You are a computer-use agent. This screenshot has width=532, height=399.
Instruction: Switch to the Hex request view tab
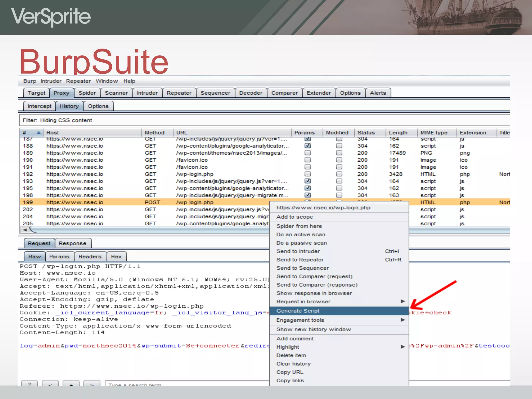point(116,257)
